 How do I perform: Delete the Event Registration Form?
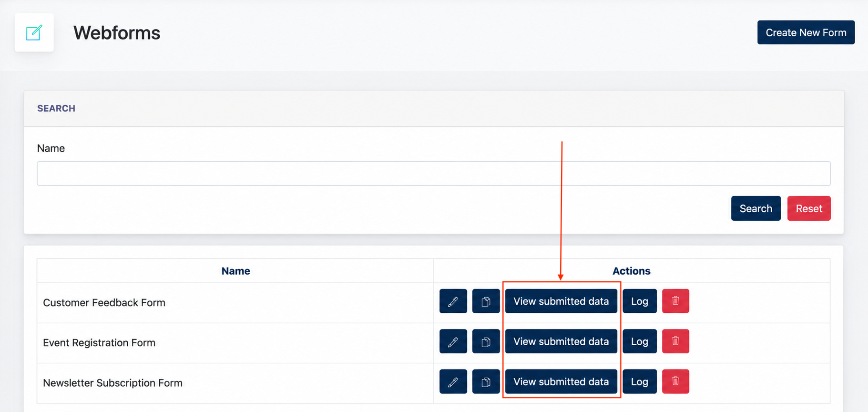coord(675,341)
